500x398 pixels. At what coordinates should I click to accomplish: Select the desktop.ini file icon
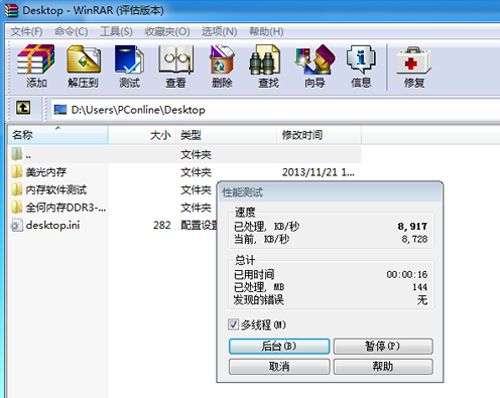pos(17,225)
